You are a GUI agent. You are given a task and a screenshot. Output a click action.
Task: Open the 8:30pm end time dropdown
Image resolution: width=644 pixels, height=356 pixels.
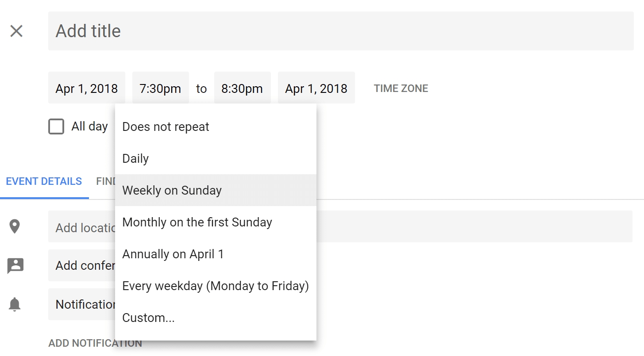(242, 88)
